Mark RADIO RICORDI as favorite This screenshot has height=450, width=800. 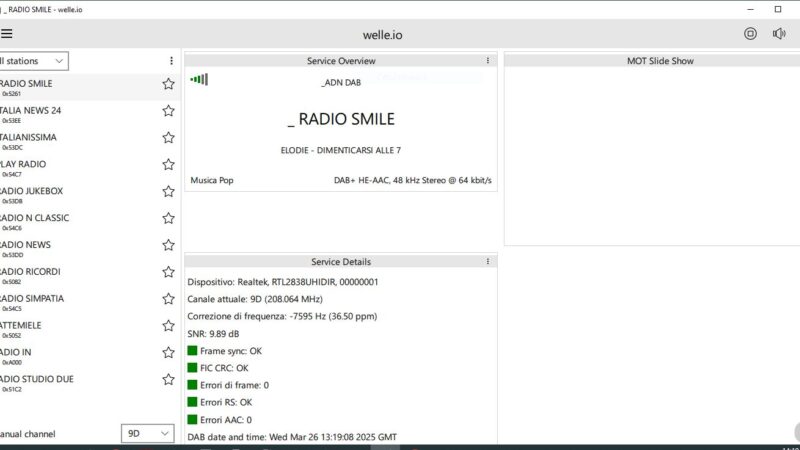[168, 272]
